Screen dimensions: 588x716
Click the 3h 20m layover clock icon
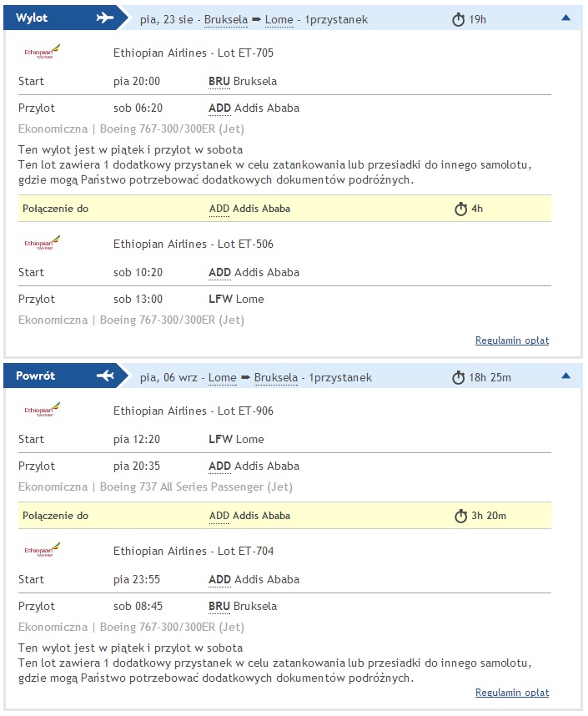tap(460, 516)
